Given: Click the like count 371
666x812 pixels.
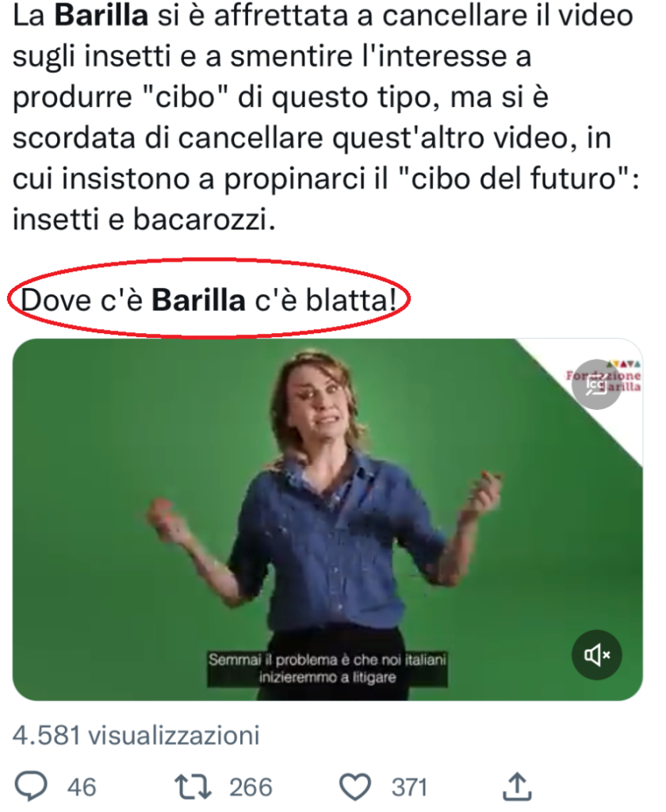Looking at the screenshot, I should click(409, 787).
